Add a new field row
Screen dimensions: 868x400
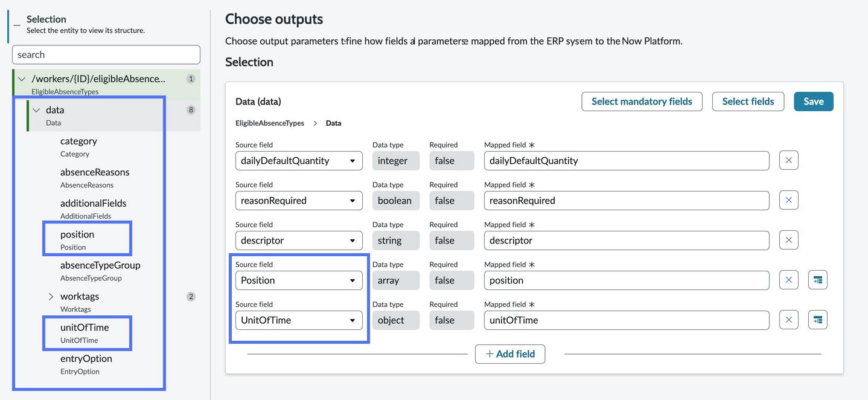point(510,354)
